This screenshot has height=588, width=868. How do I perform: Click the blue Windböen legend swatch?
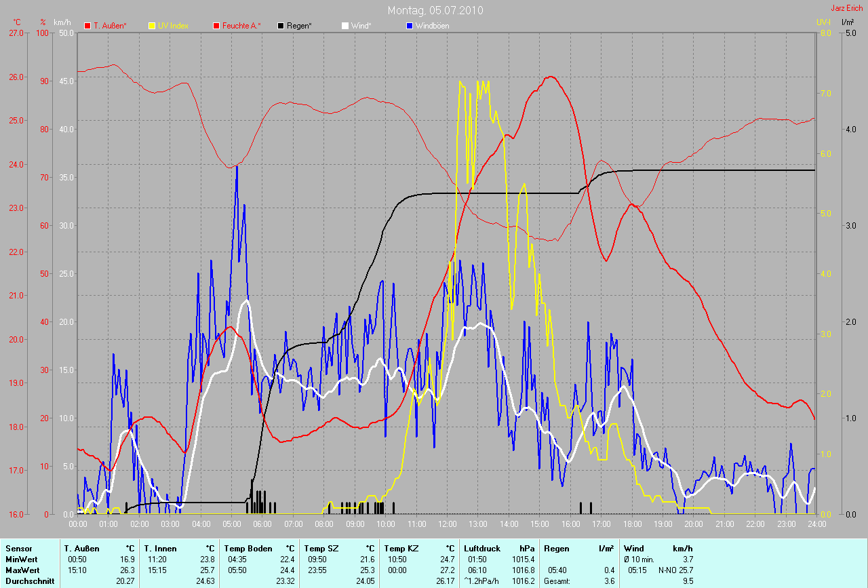(410, 26)
